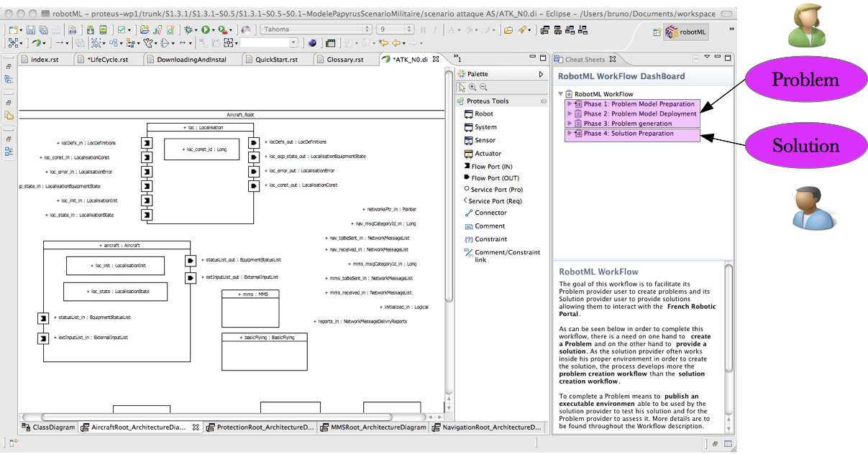Select the Constraint palette tool
The height and width of the screenshot is (454, 868).
pos(485,239)
